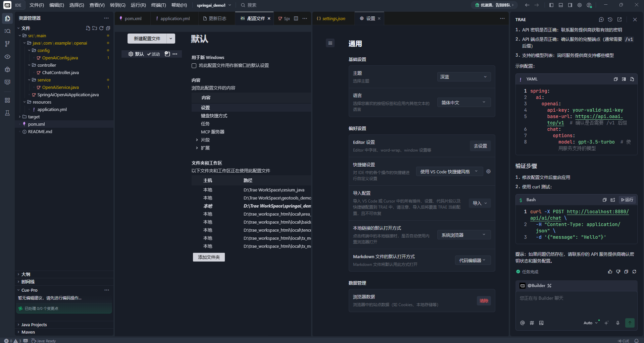Open chat history in TRAE panel
This screenshot has width=644, height=343.
610,19
